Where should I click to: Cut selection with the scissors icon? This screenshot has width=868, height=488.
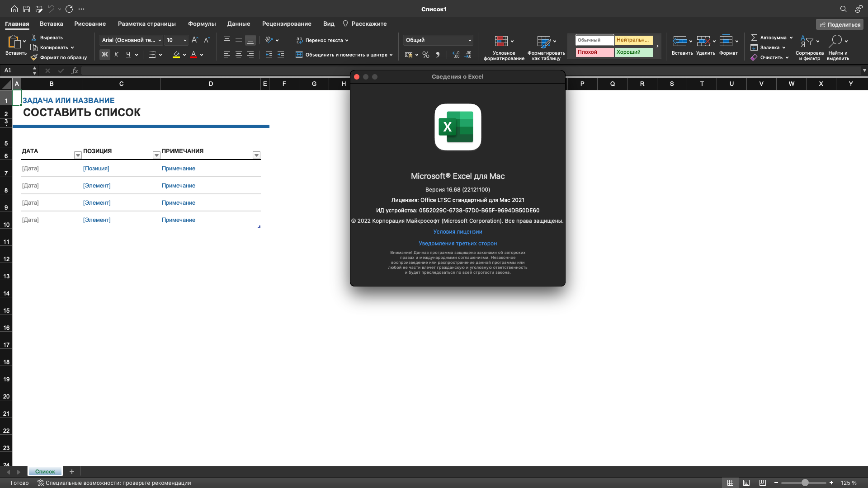pos(34,38)
